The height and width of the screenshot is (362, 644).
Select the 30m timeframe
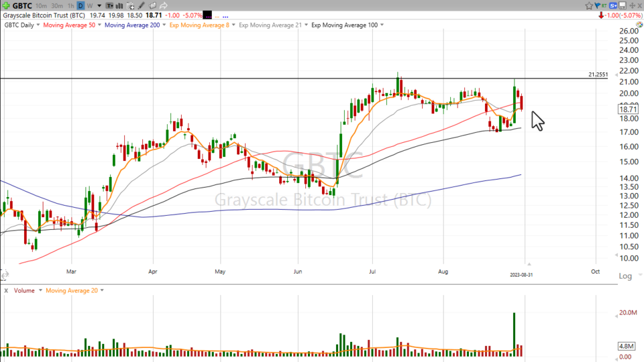[x=56, y=6]
